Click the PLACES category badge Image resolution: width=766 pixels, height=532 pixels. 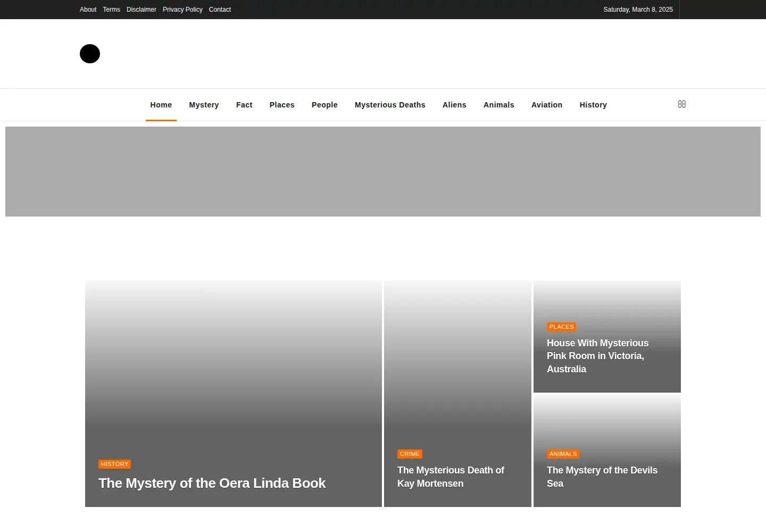(x=561, y=327)
